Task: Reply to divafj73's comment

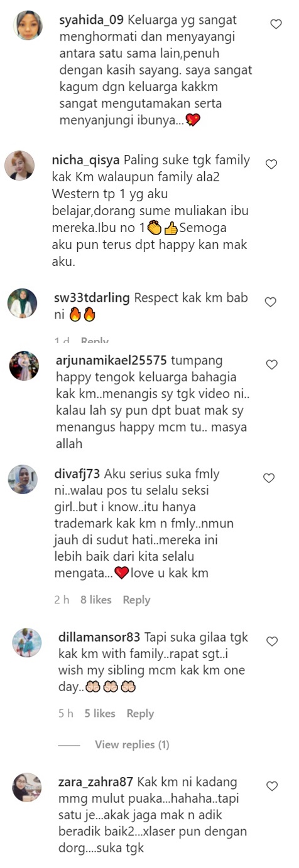Action: 136,600
